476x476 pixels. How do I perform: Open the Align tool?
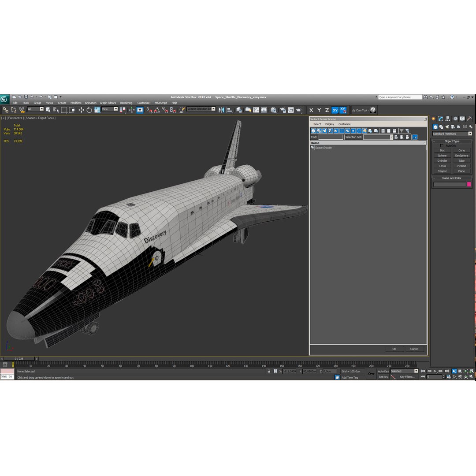tap(230, 110)
